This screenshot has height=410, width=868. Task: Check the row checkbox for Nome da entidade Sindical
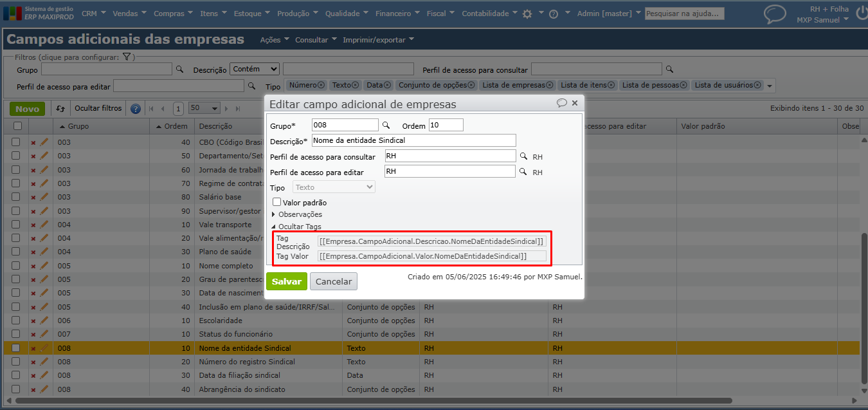(16, 348)
